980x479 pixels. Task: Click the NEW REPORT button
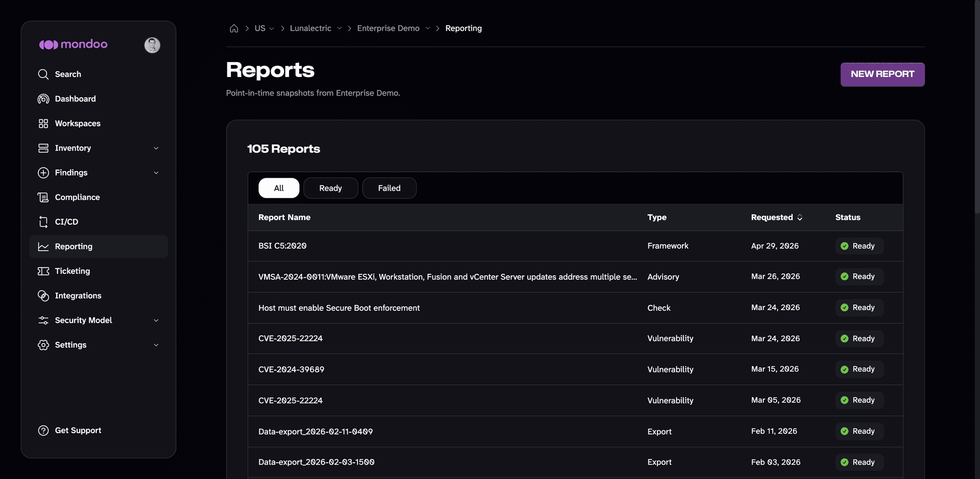(x=882, y=74)
